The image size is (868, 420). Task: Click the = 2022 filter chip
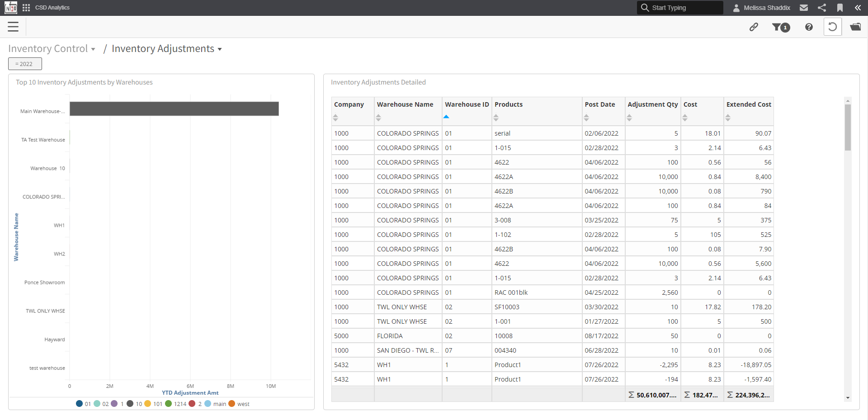[x=25, y=63]
